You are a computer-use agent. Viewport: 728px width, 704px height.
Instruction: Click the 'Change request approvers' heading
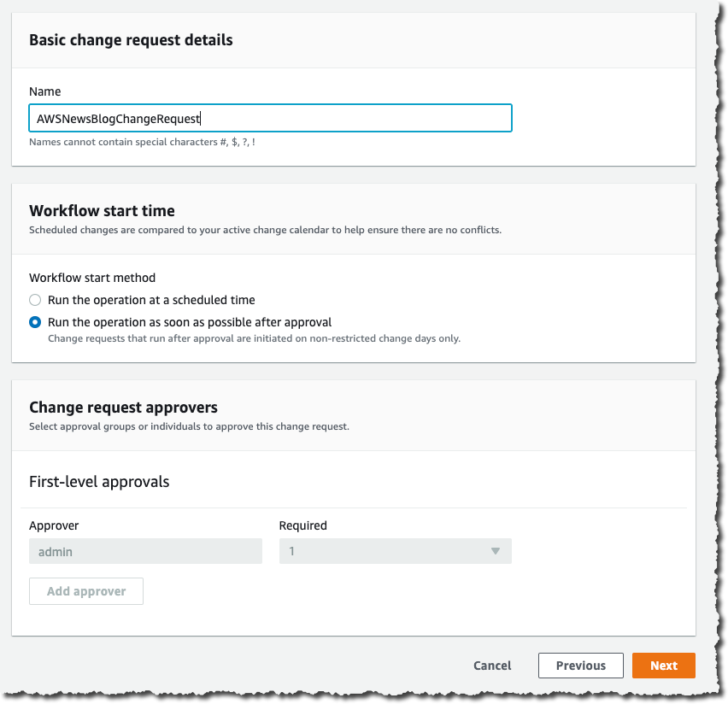click(123, 408)
